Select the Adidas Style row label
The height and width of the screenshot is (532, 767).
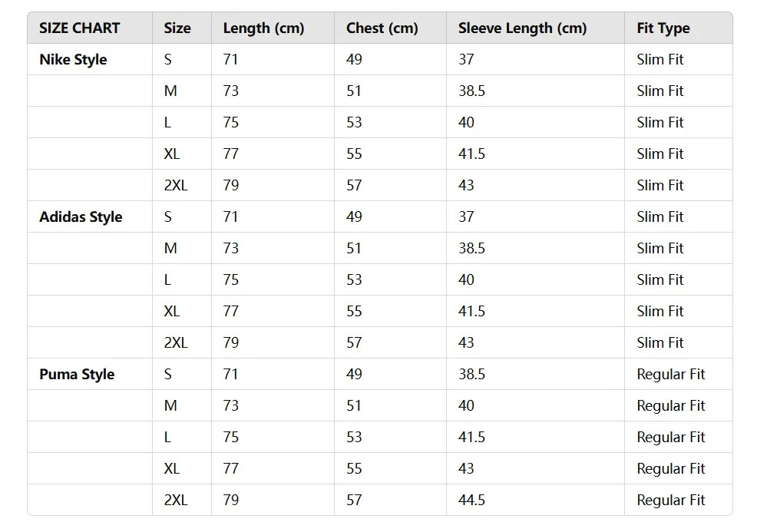[81, 217]
